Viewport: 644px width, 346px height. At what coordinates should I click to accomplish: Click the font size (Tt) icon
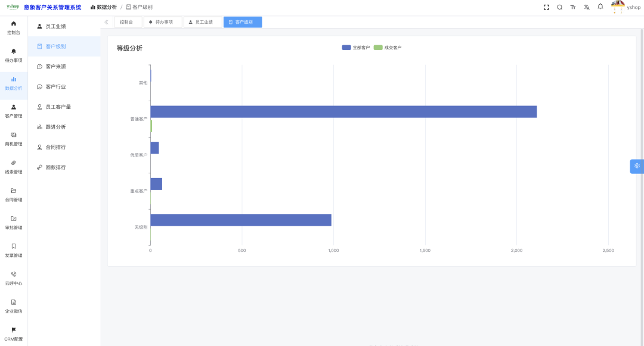click(572, 7)
